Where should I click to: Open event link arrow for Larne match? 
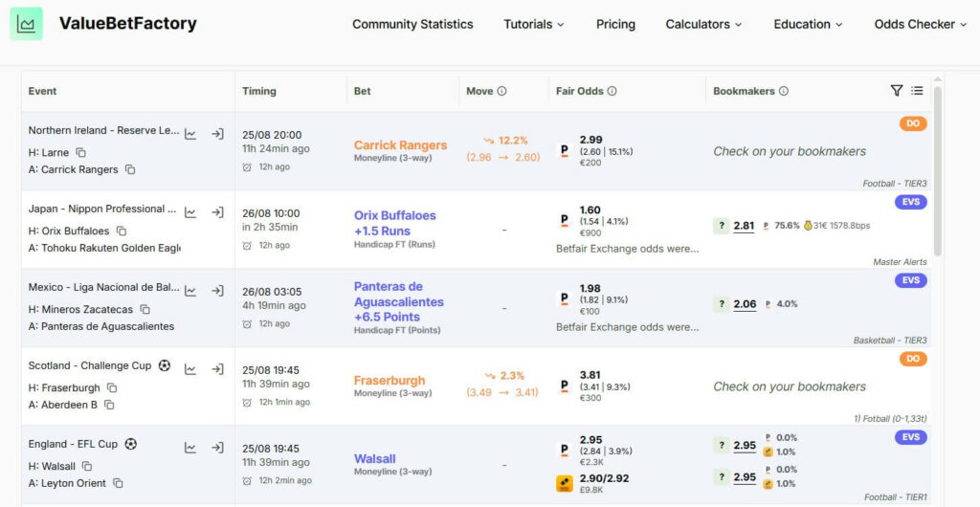tap(217, 134)
